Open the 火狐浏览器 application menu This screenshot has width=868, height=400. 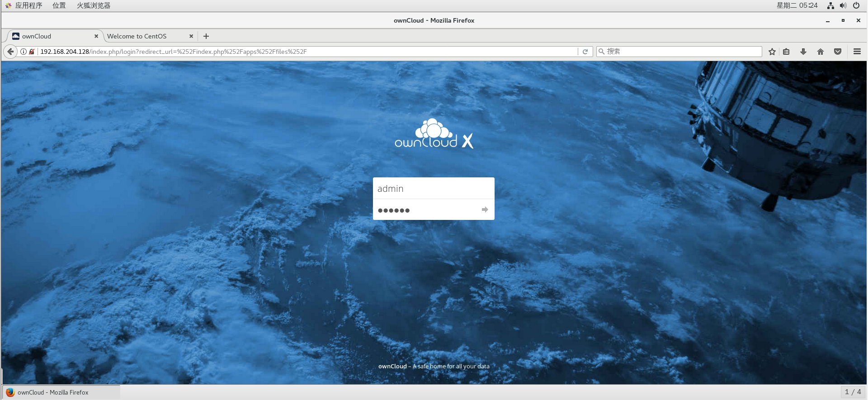[x=94, y=5]
